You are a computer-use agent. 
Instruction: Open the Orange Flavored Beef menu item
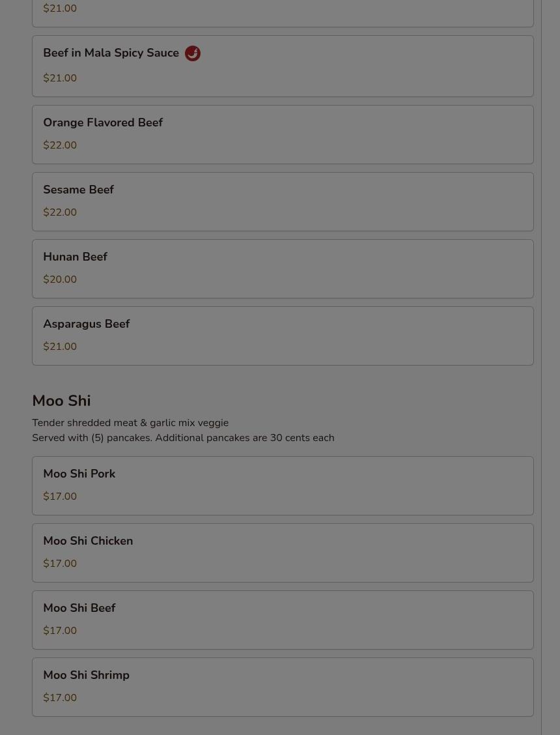coord(283,134)
